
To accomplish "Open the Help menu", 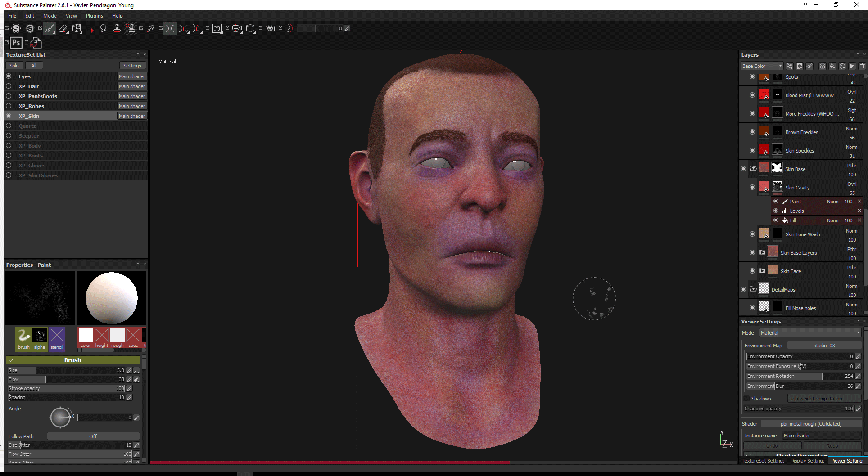I will [118, 16].
